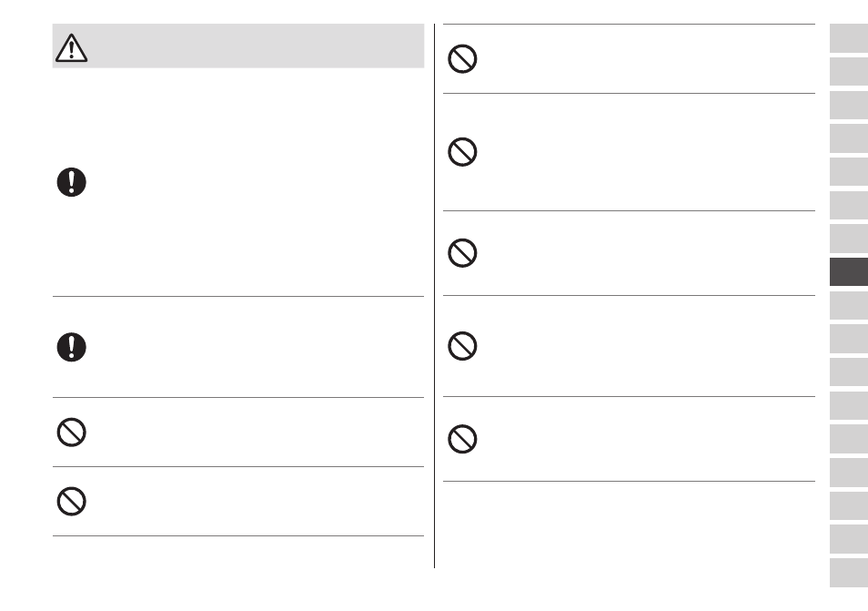Click the upper black exclamation mandatory icon

pos(71,182)
